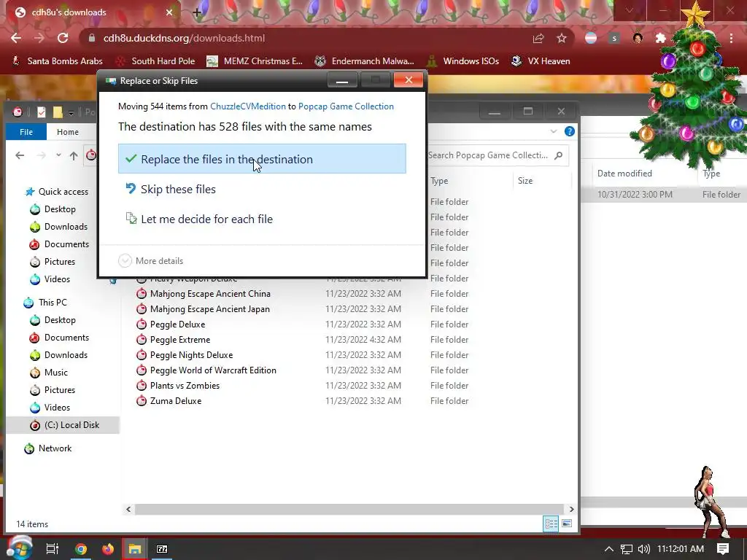The height and width of the screenshot is (560, 747).
Task: Open new browser tab
Action: pyautogui.click(x=197, y=12)
